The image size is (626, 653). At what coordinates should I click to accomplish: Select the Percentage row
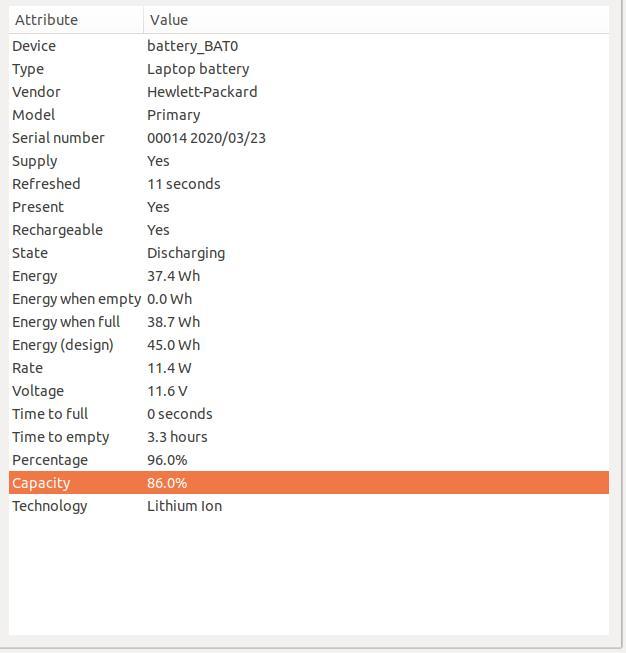tap(309, 460)
